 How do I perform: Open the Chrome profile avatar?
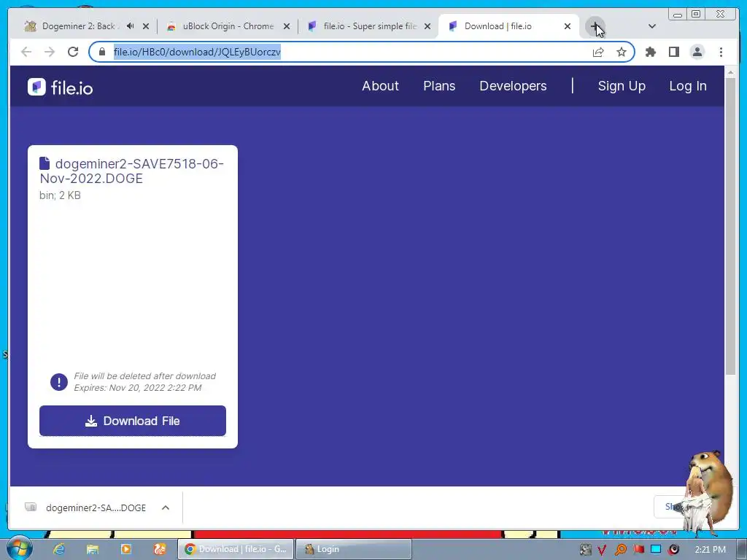pyautogui.click(x=697, y=52)
